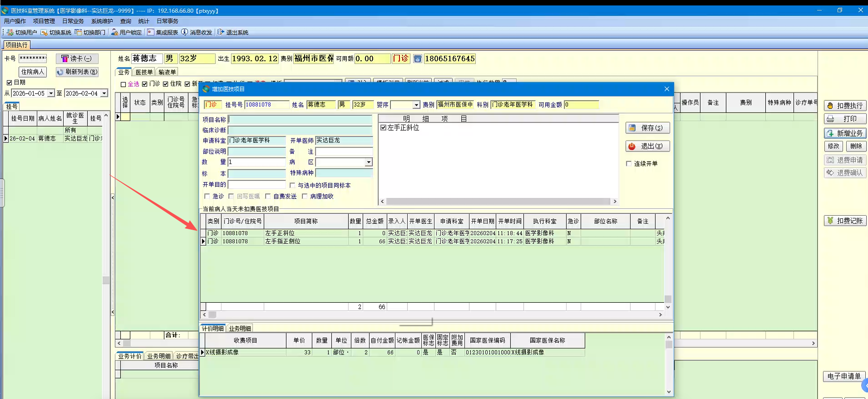
Task: Click the 退出(X) exit button in the dialog
Action: coord(648,146)
